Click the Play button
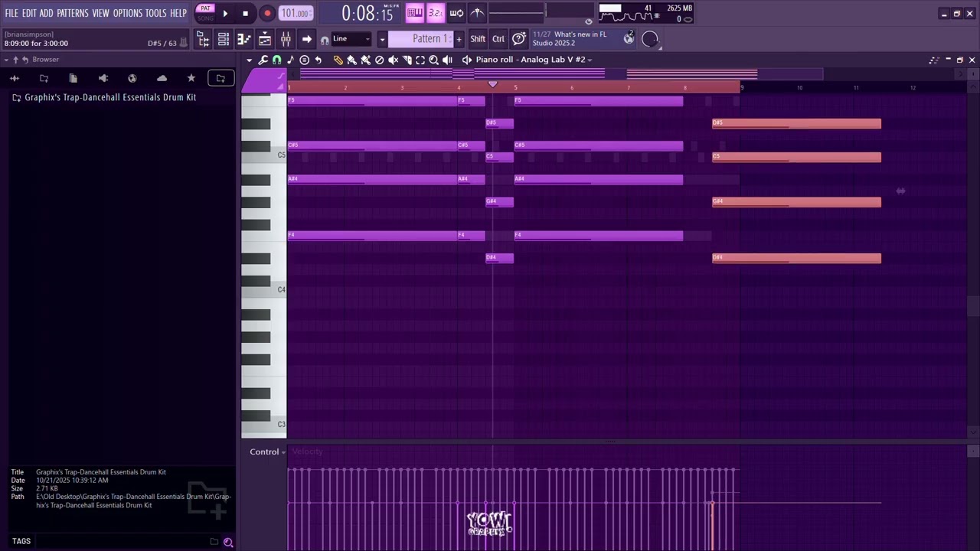This screenshot has height=551, width=980. pos(225,13)
